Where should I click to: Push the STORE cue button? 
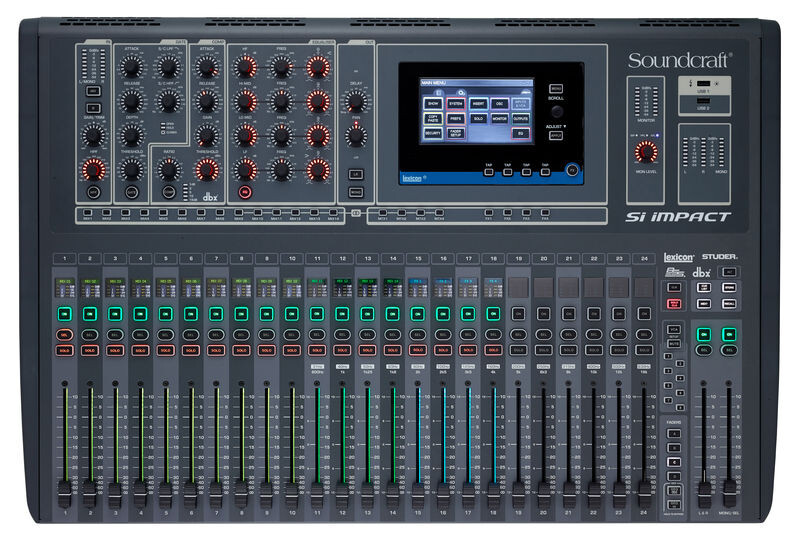tap(729, 287)
